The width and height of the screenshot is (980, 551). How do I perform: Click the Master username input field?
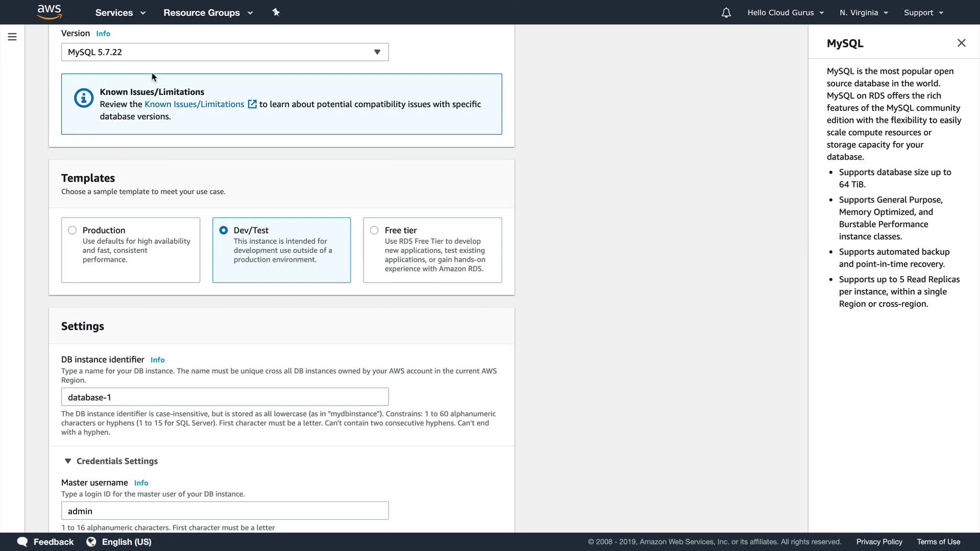225,511
